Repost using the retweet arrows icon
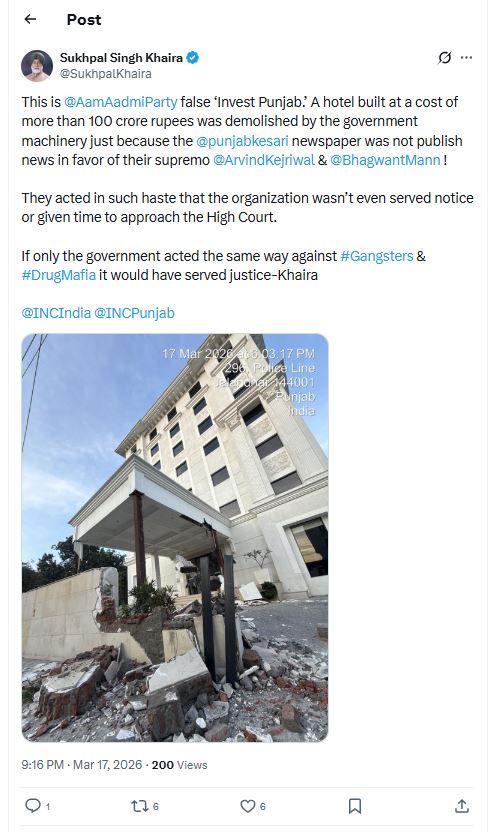The width and height of the screenshot is (499, 832). click(x=140, y=806)
